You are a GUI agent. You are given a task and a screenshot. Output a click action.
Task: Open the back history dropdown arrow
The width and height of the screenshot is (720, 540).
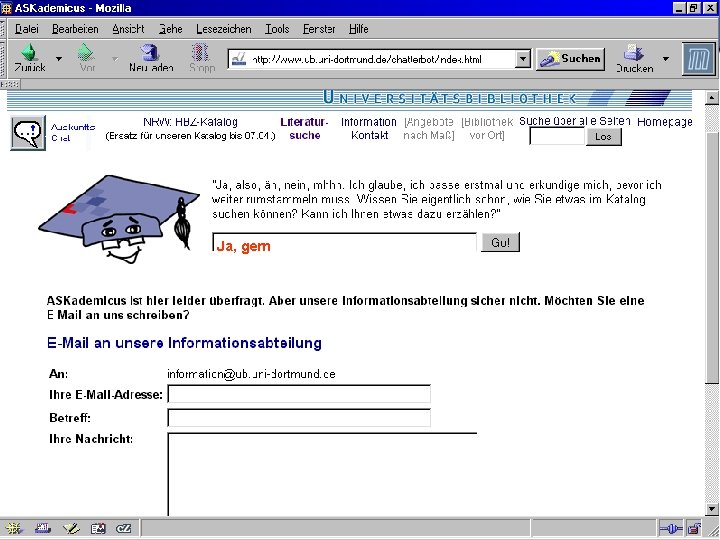click(x=59, y=59)
